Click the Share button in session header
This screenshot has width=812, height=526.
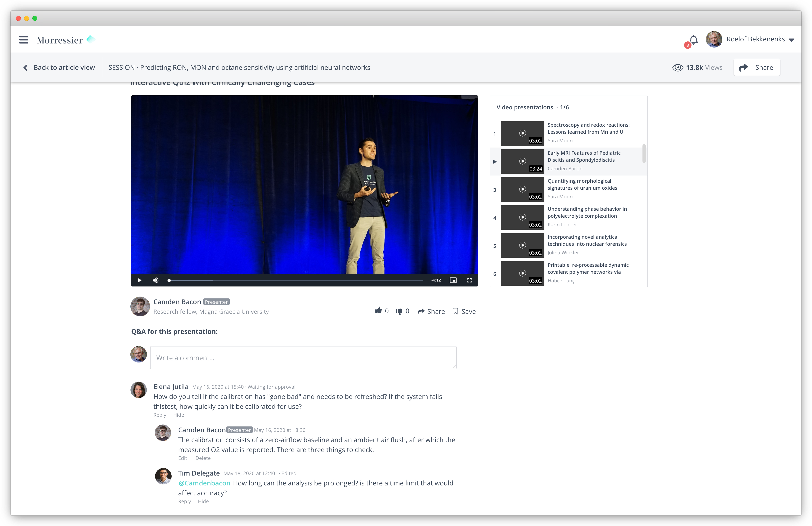[x=757, y=68]
